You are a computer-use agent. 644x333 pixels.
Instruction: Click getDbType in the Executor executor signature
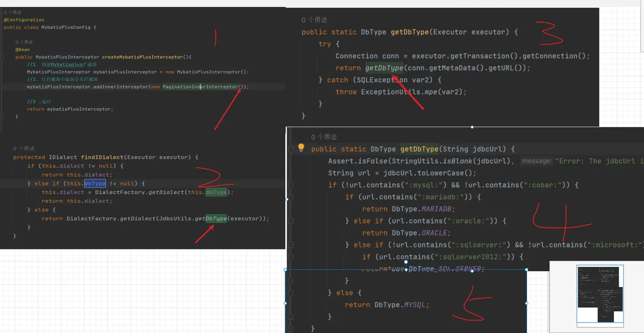pyautogui.click(x=410, y=32)
